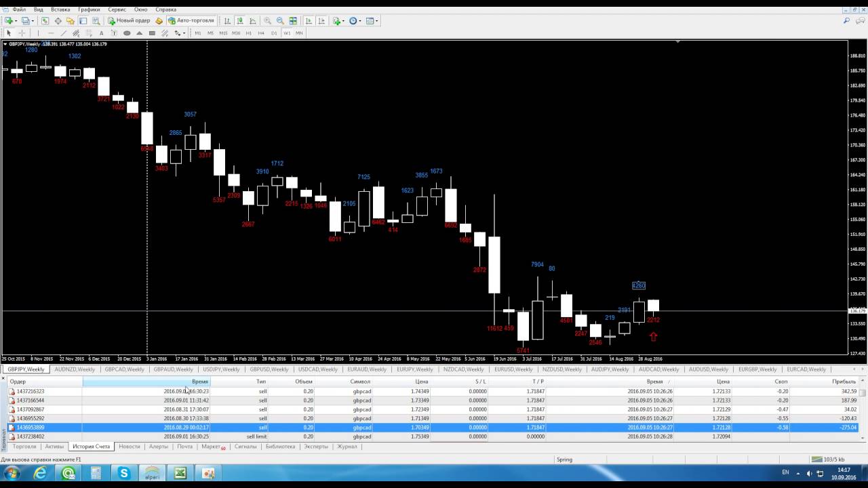This screenshot has width=868, height=488.
Task: Toggle chart shift from right border
Action: pos(321,20)
